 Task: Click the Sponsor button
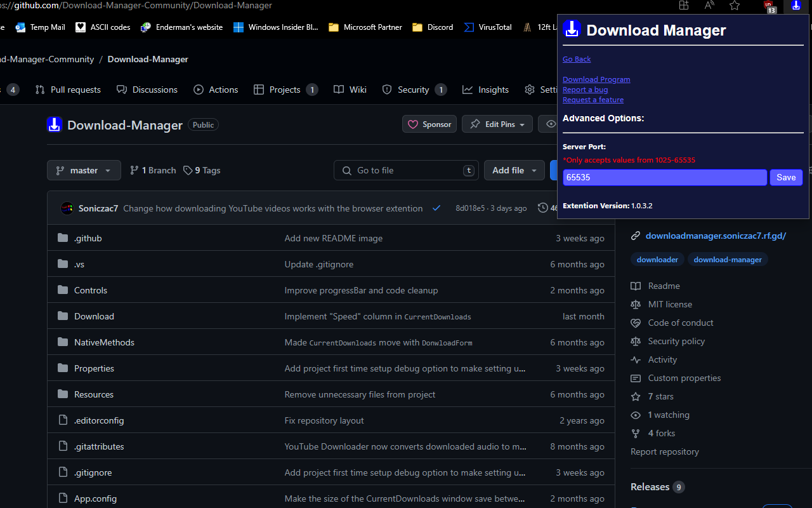point(429,124)
